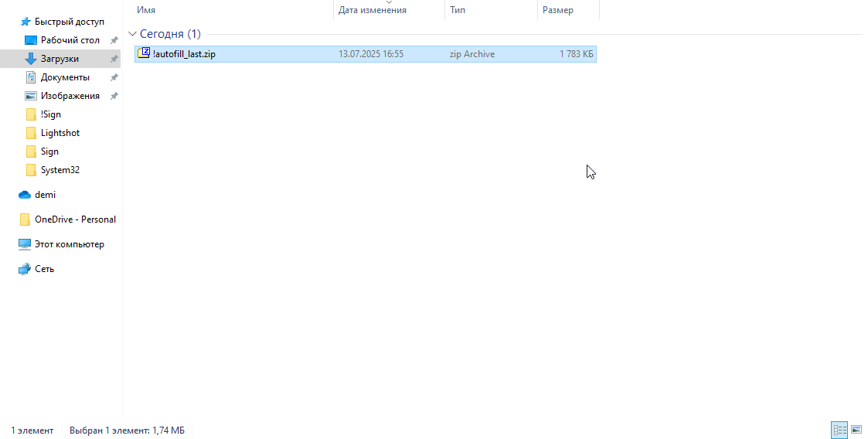This screenshot has height=439, width=868.
Task: Sort by Размер column header
Action: coord(557,10)
